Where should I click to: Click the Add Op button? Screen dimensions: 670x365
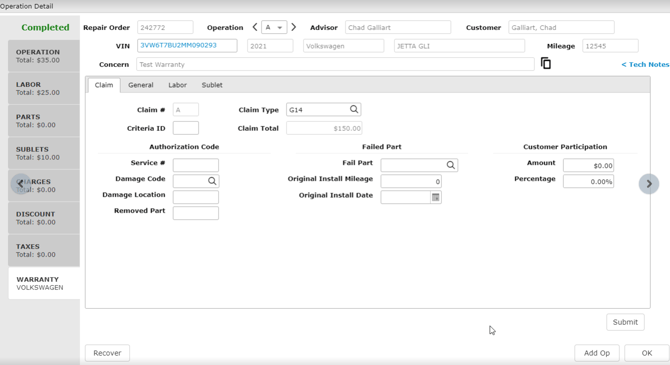point(597,353)
